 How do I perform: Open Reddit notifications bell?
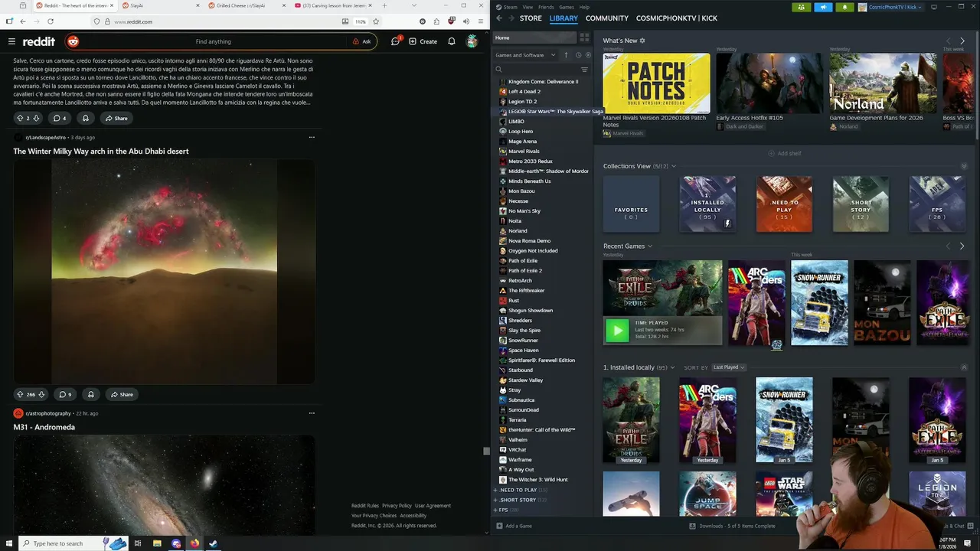pos(452,41)
